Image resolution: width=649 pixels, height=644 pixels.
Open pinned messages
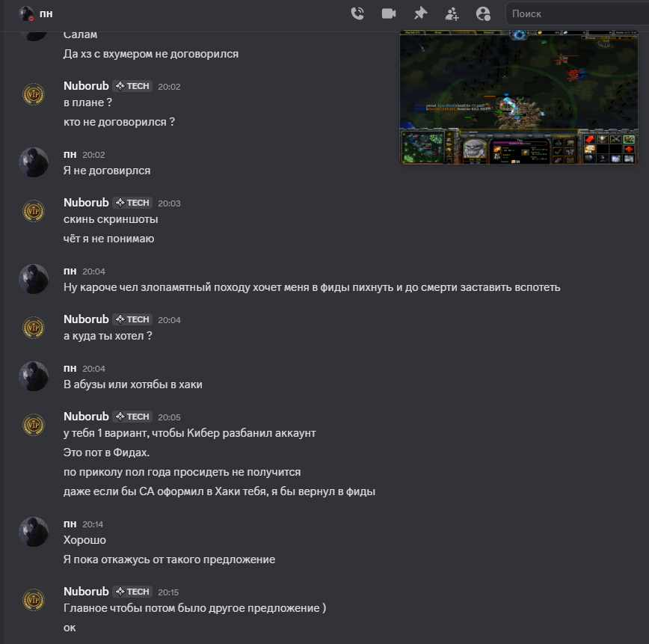click(x=420, y=13)
